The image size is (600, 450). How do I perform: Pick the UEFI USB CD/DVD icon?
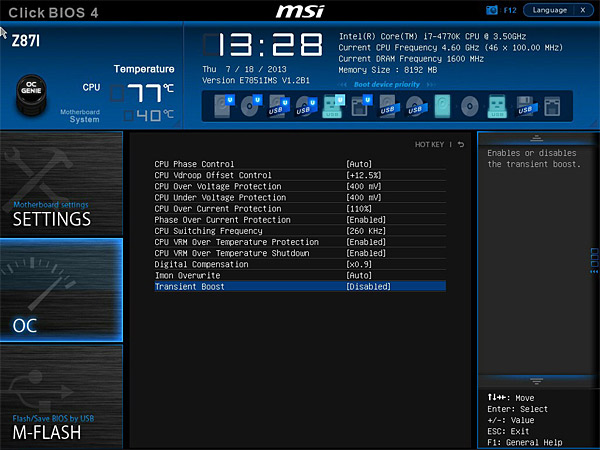(x=306, y=106)
